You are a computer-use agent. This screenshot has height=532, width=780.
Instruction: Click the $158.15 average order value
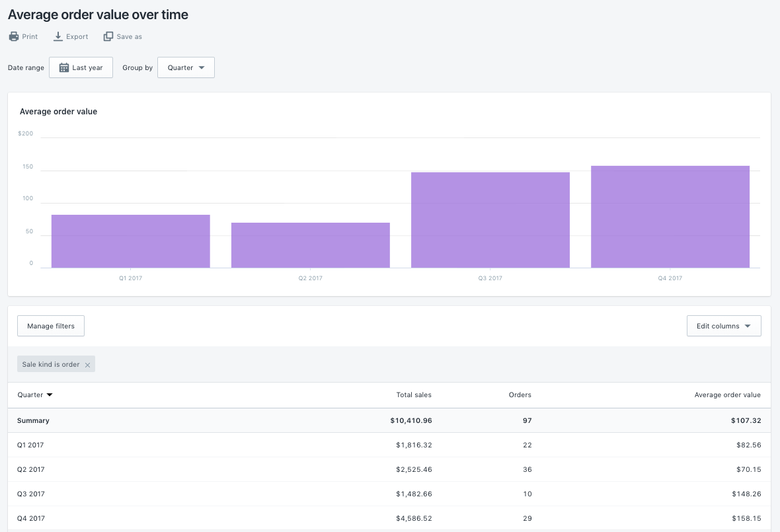(746, 518)
